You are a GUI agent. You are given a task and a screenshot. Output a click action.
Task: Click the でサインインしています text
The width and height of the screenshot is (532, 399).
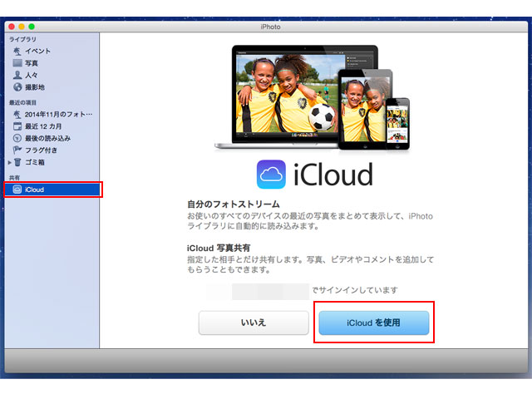355,290
